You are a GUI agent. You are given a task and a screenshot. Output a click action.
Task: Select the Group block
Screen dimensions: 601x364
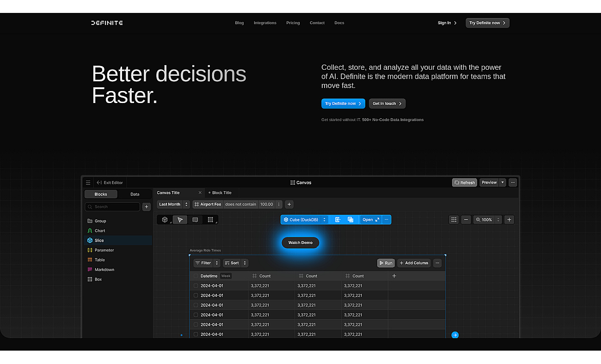click(x=118, y=221)
